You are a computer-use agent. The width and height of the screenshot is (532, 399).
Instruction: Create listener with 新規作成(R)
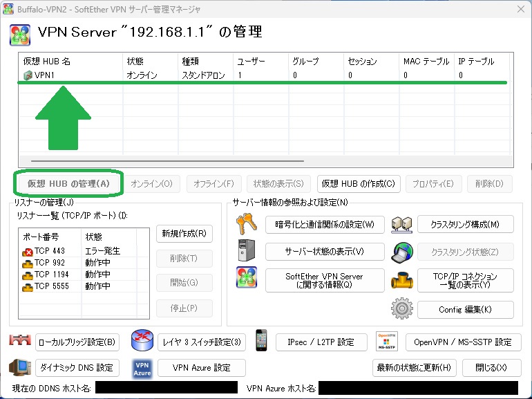coord(184,233)
